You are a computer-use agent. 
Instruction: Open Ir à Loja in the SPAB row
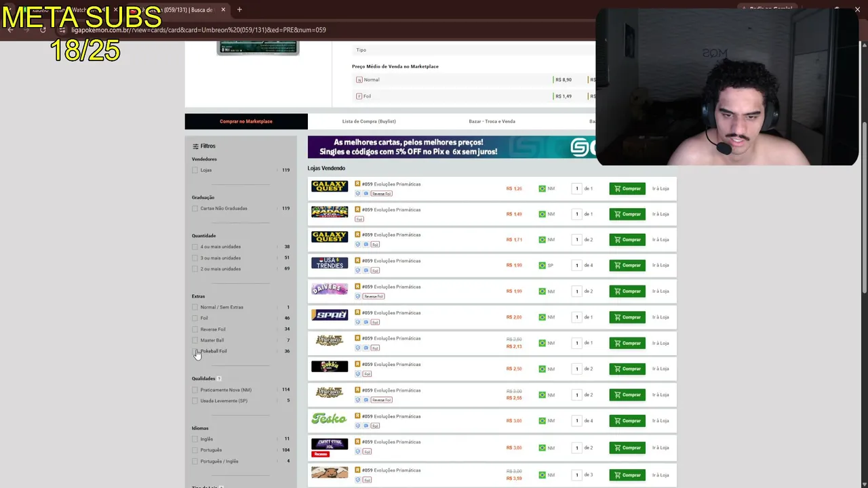tap(660, 317)
